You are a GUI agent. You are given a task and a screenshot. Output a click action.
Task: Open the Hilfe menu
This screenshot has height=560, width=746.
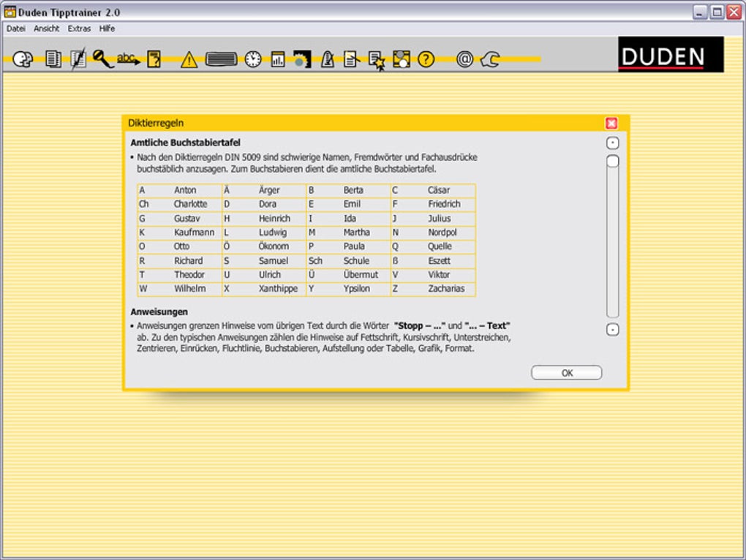click(x=107, y=29)
